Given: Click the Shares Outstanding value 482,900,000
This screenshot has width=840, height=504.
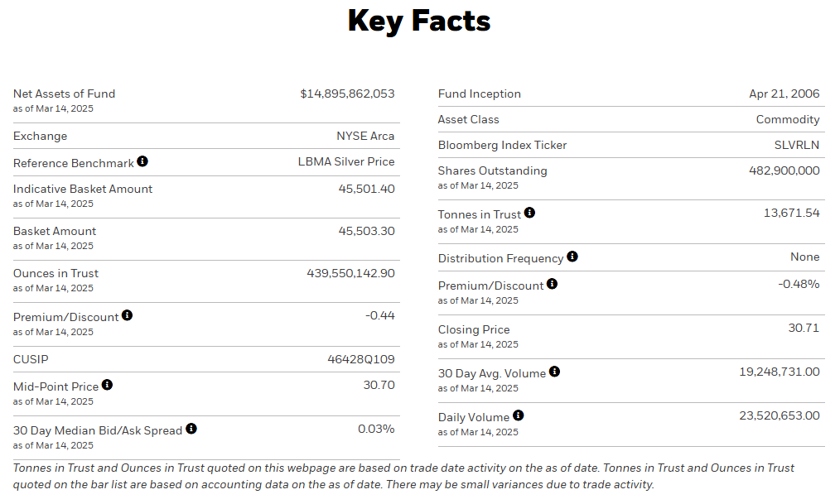Looking at the screenshot, I should (784, 170).
